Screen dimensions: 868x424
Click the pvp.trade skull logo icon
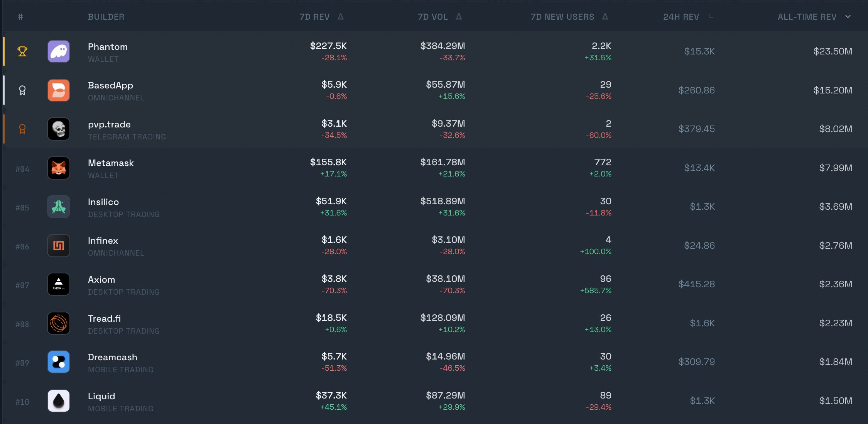coord(59,129)
